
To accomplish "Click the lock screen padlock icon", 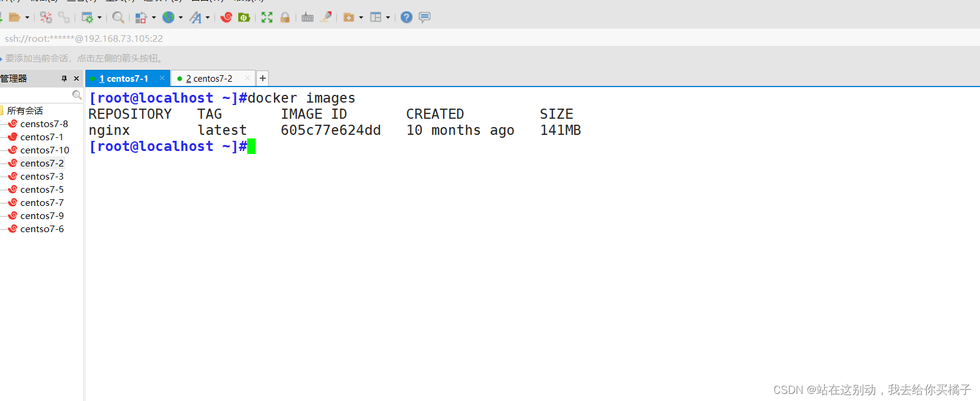I will coord(285,17).
